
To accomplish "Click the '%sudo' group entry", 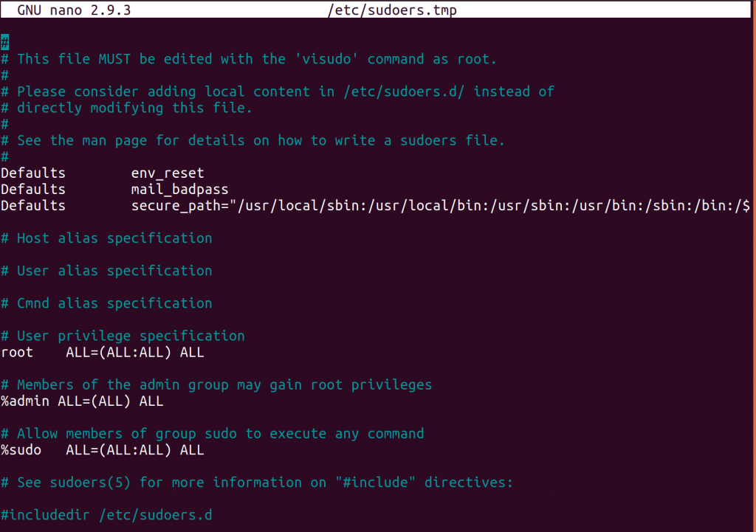I will pyautogui.click(x=21, y=450).
